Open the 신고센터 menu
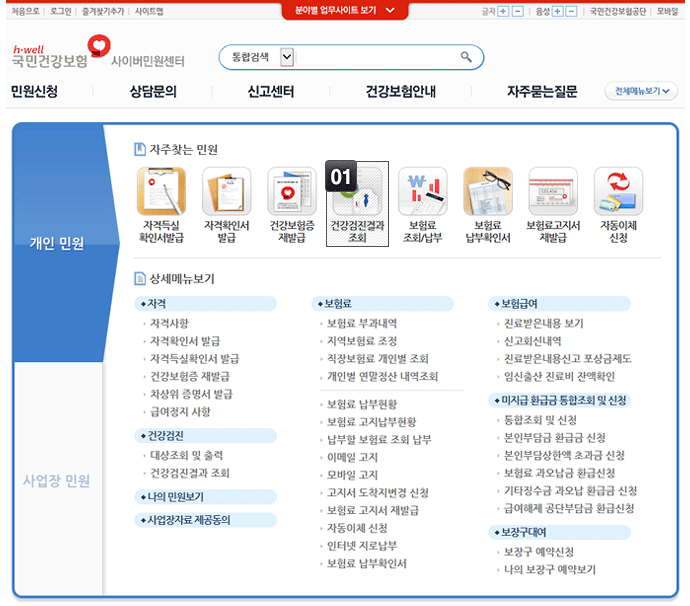This screenshot has width=690, height=606. coord(271,92)
